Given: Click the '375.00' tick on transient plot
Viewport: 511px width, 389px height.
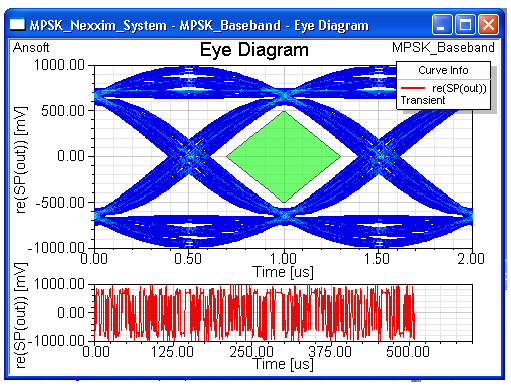Looking at the screenshot, I should coord(330,352).
